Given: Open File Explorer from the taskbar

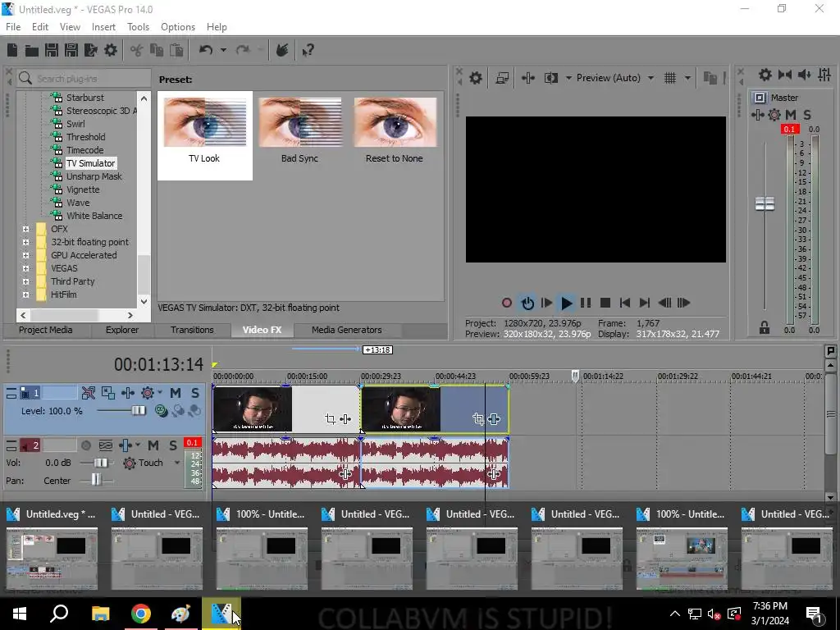Looking at the screenshot, I should (x=100, y=614).
